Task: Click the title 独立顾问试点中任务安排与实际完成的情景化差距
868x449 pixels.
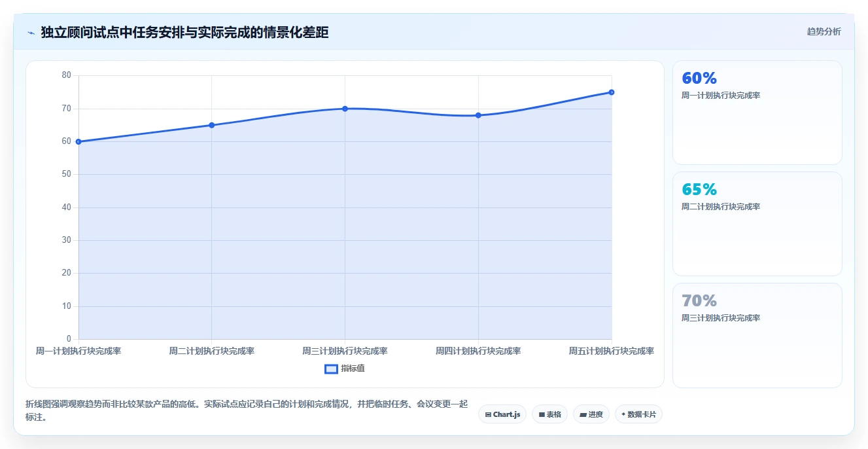Action: 184,33
